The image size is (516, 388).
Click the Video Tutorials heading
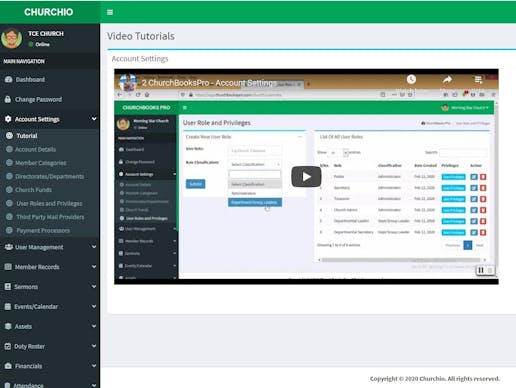tap(141, 36)
